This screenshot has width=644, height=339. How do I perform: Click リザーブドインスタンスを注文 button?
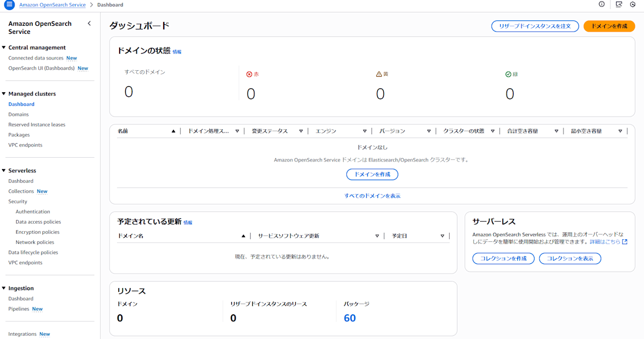click(535, 26)
